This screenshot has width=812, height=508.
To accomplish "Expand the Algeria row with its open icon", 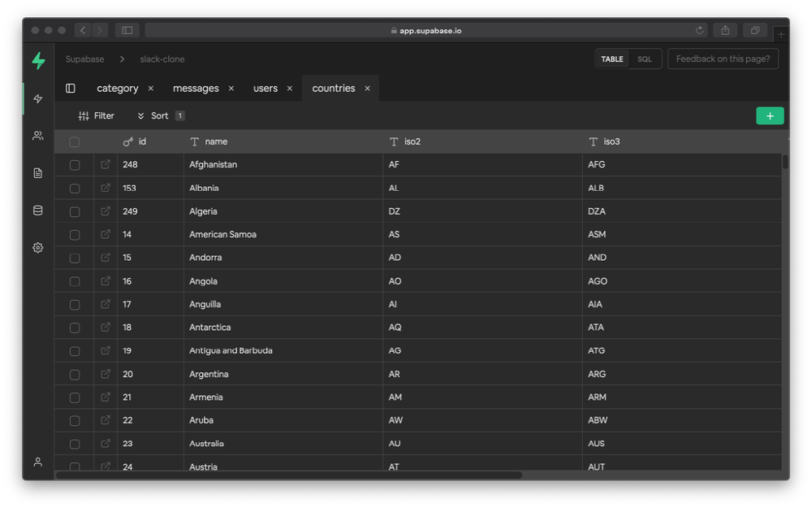I will [106, 211].
